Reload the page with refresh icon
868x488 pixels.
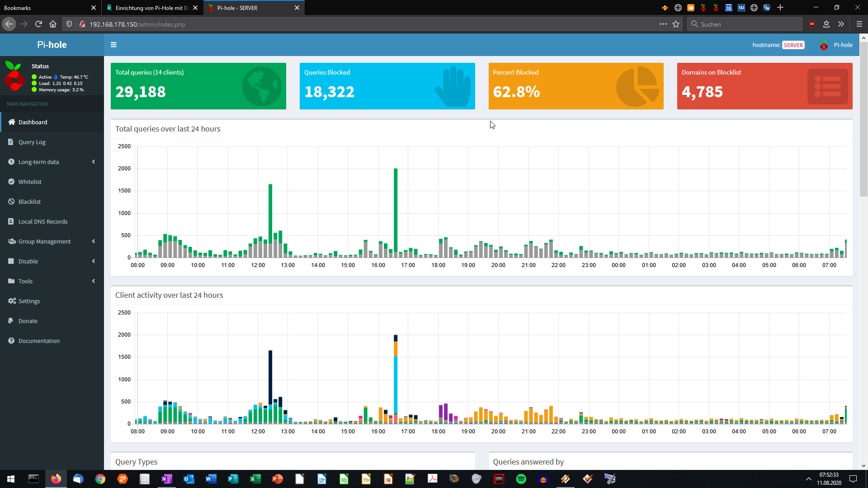click(38, 24)
